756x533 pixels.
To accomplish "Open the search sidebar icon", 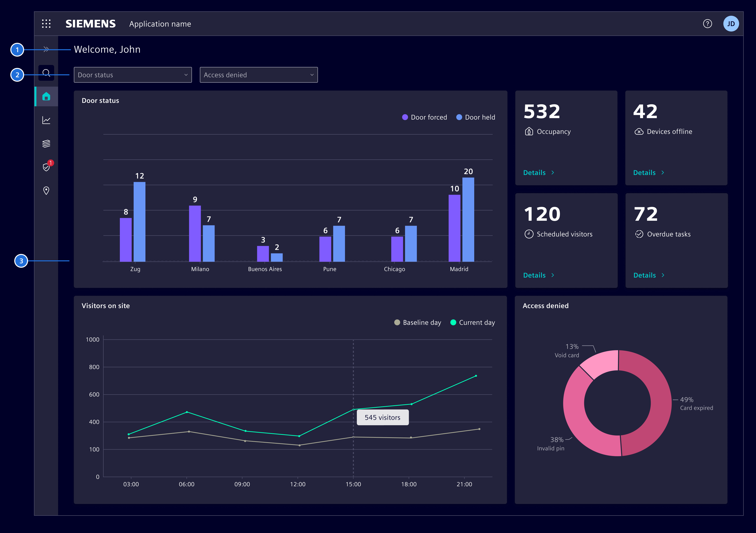I will click(x=46, y=73).
